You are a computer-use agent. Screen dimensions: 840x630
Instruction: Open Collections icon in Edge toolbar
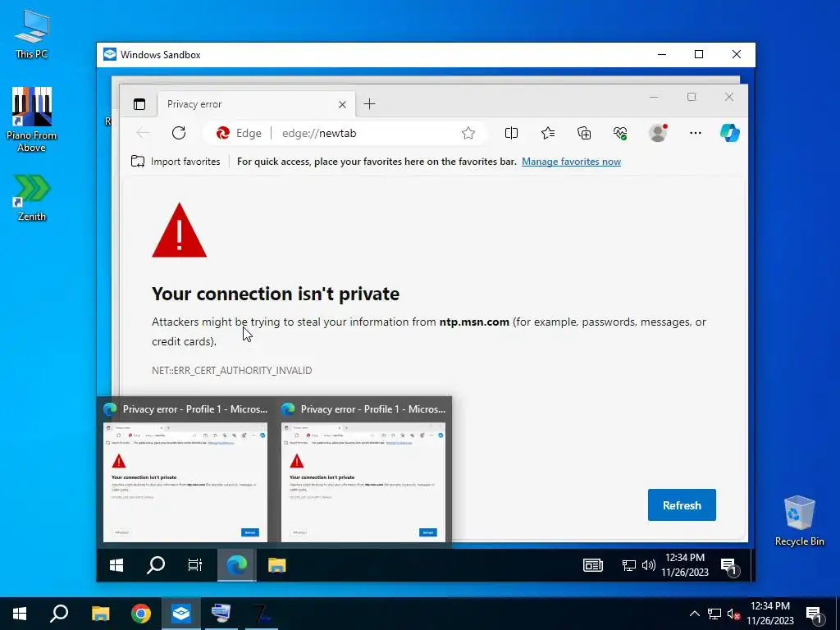(x=584, y=133)
